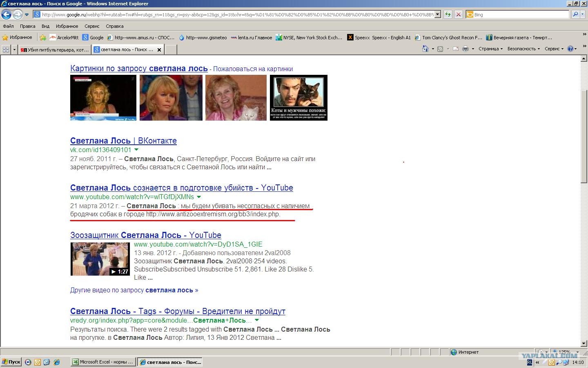Play the 1:27 video thumbnail
Viewport: 588px width, 368px height.
pyautogui.click(x=100, y=259)
